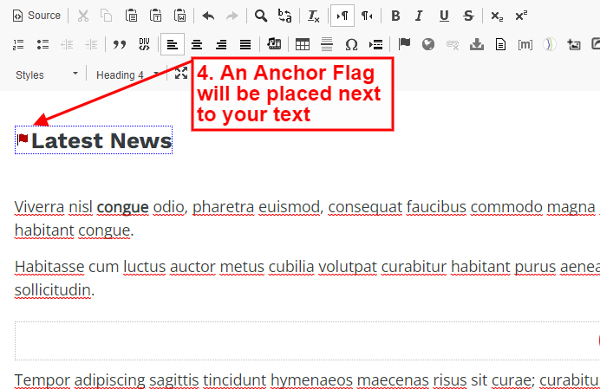Redo the last undone edit

click(x=232, y=16)
